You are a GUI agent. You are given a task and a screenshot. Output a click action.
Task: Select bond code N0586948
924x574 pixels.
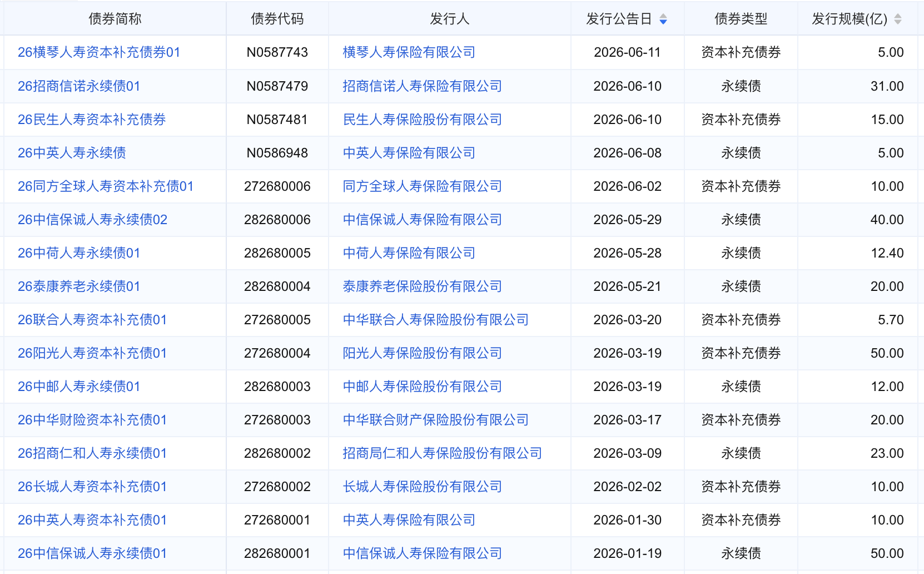(277, 153)
